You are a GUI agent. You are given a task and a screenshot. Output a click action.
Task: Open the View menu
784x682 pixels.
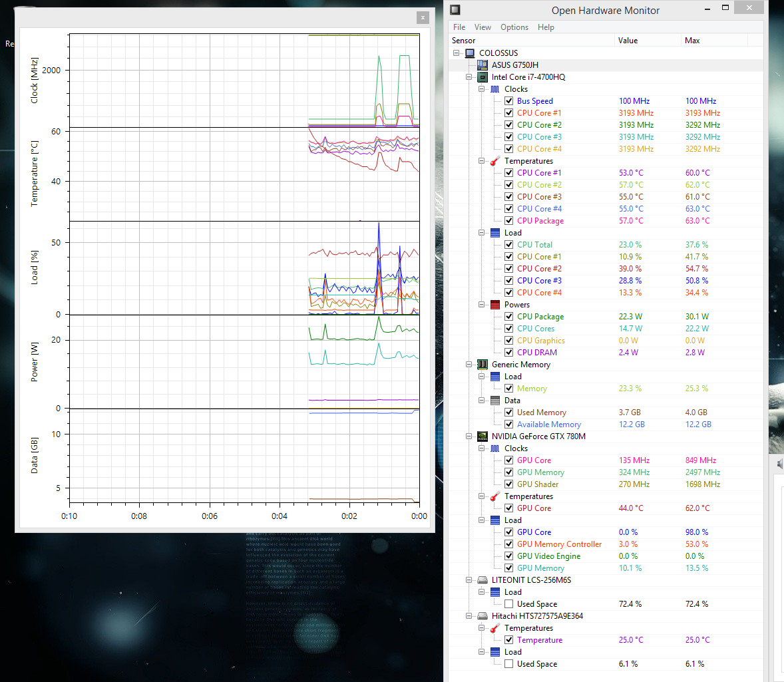pos(483,27)
